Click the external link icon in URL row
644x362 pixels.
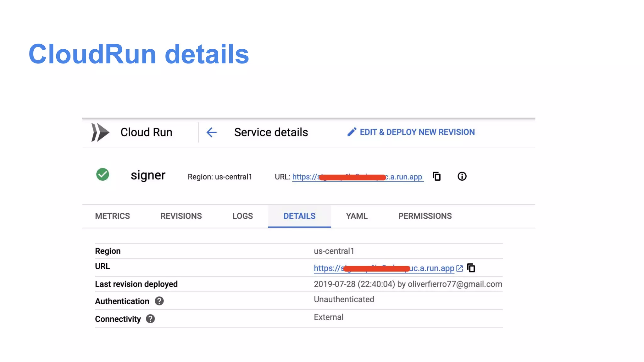click(x=459, y=268)
